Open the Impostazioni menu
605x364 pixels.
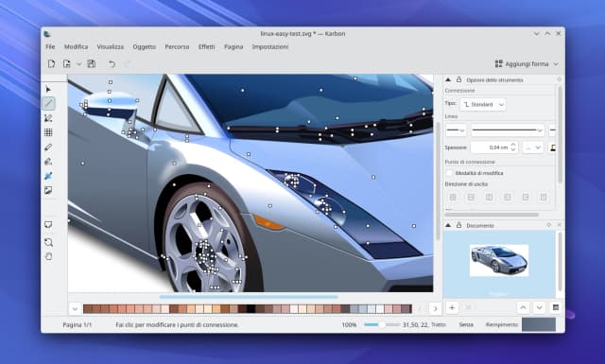pos(270,46)
